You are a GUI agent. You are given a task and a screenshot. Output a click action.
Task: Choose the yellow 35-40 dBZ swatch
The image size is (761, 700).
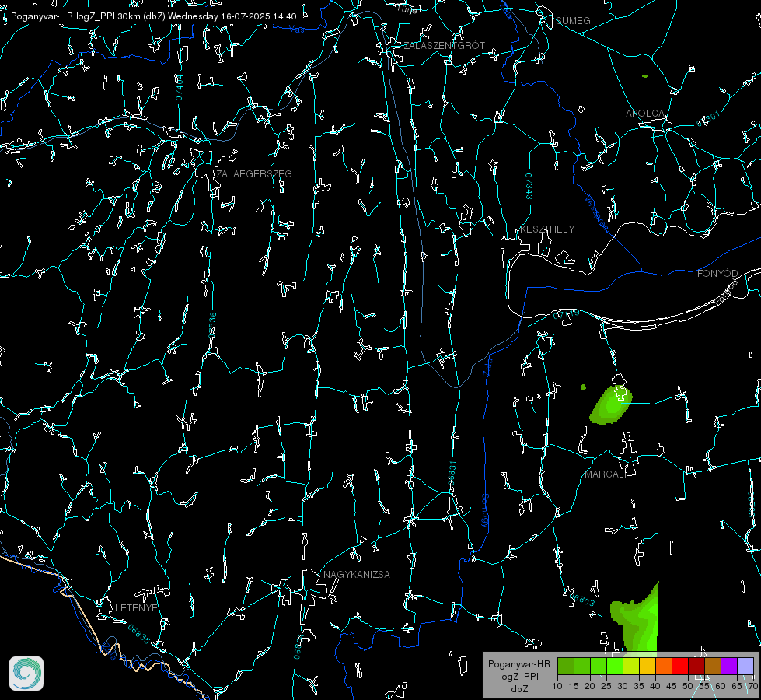[x=648, y=666]
